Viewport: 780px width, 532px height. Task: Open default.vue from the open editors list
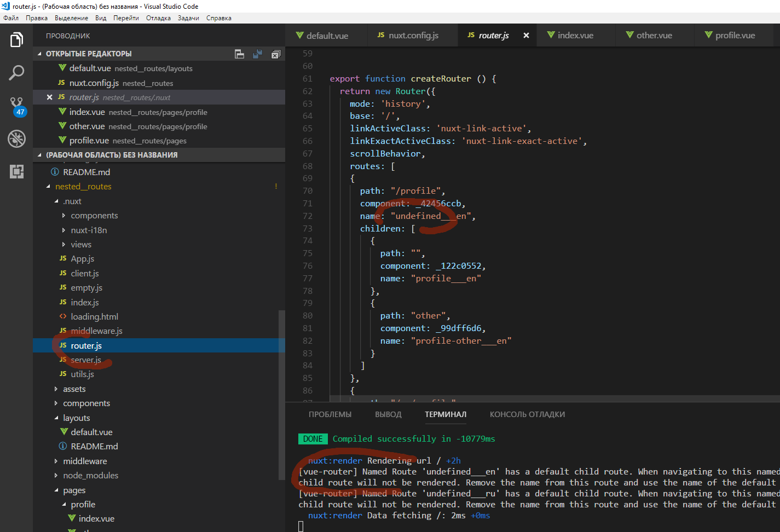(159, 68)
